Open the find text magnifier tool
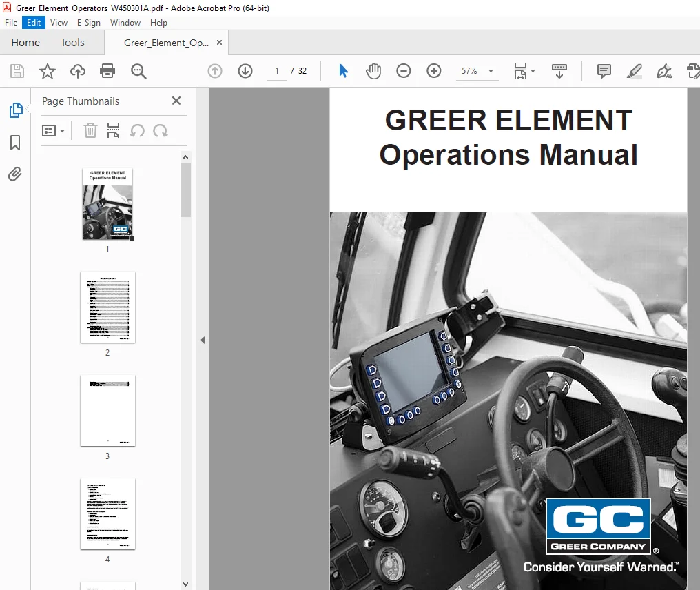 [138, 70]
